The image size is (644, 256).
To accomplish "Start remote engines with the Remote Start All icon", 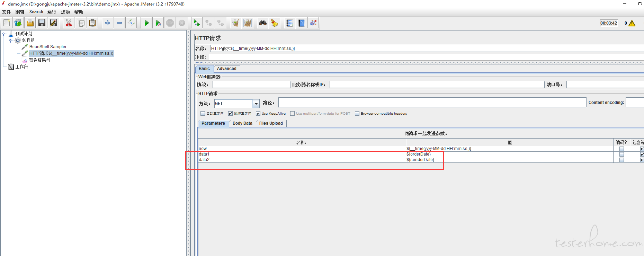I will coord(197,23).
